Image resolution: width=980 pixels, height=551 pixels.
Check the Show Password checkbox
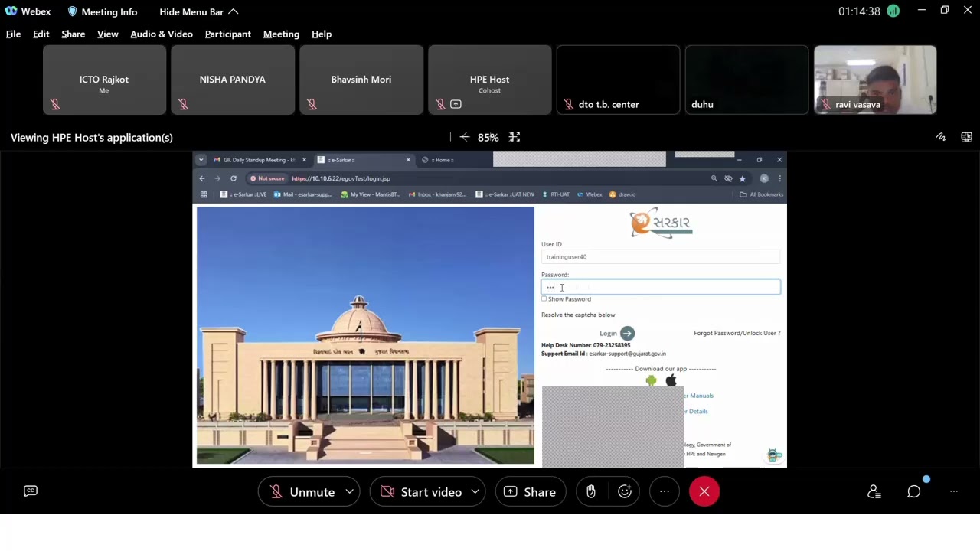[544, 299]
